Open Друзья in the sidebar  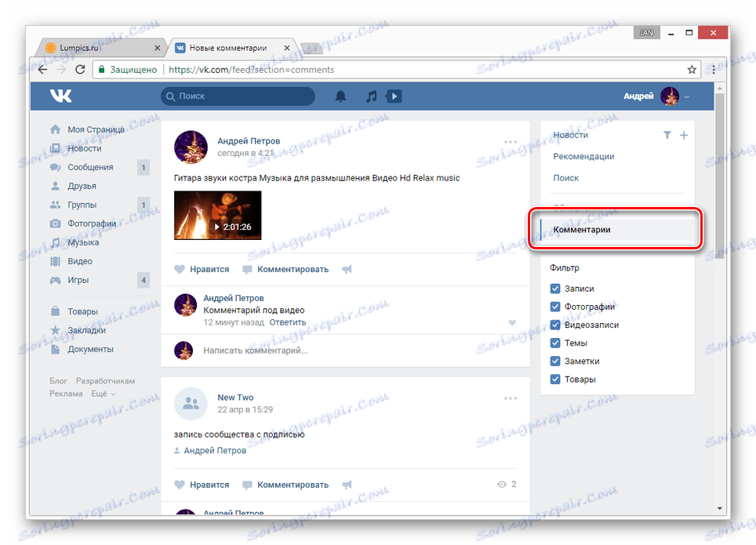73,186
